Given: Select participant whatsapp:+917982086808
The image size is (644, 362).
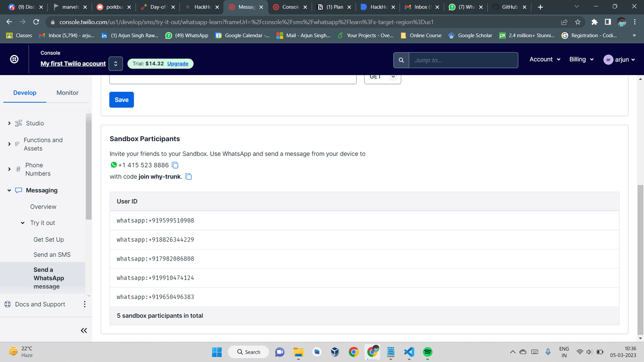Looking at the screenshot, I should click(364, 259).
